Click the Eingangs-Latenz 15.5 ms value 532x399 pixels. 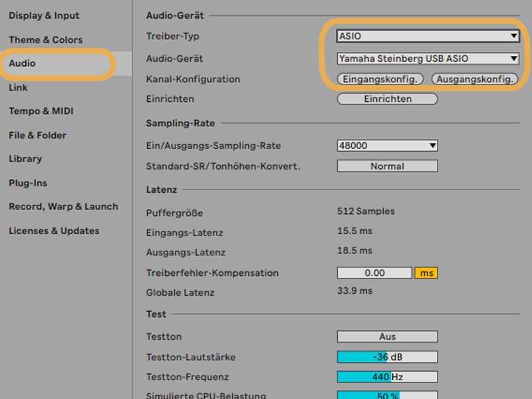[x=354, y=231]
